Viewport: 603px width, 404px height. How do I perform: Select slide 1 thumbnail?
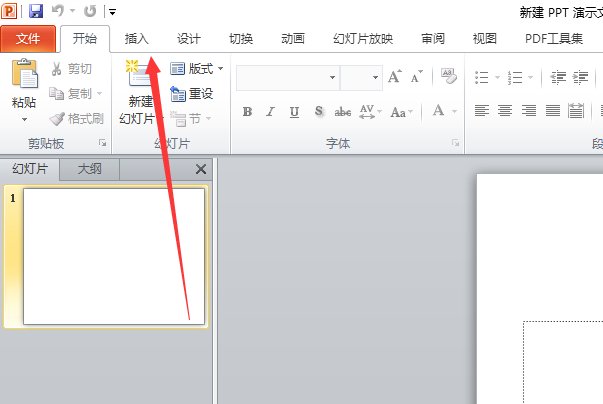pos(114,256)
